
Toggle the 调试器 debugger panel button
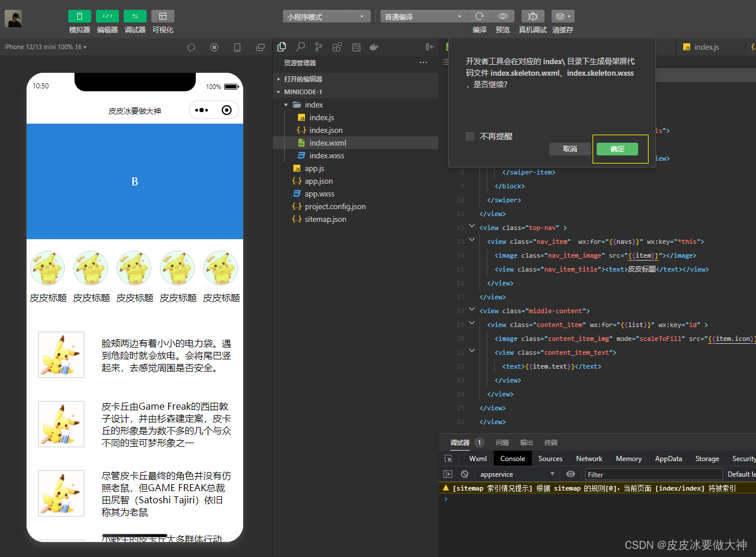point(135,16)
